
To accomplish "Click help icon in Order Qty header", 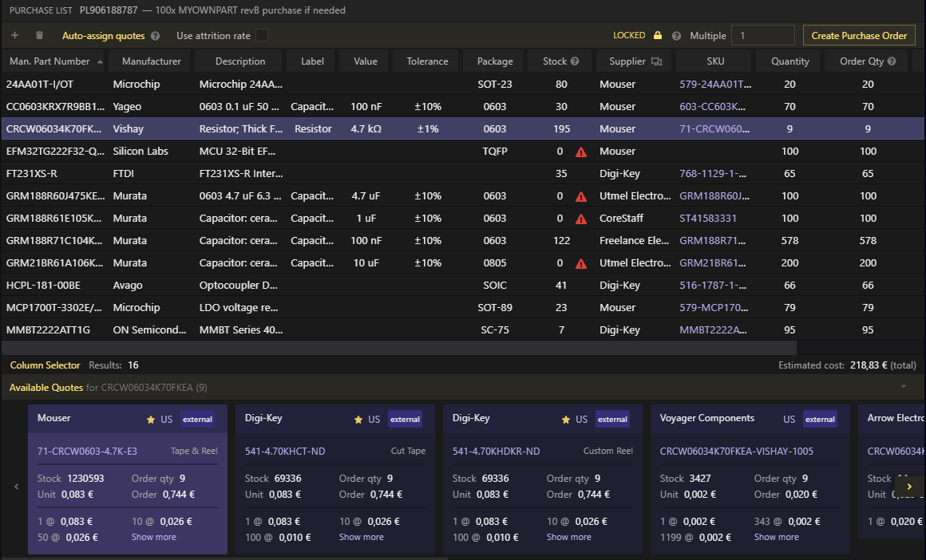I will (892, 61).
